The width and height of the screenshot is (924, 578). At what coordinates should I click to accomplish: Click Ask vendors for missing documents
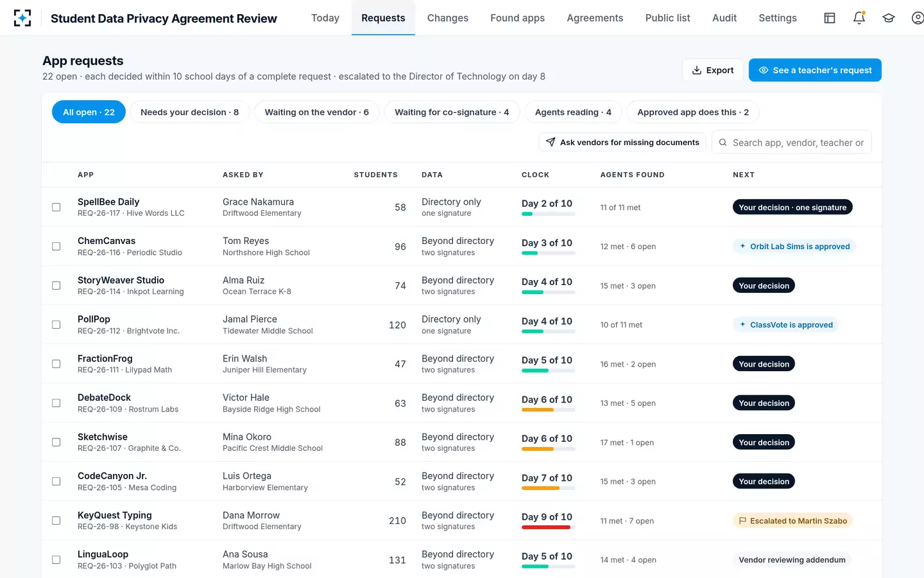pos(622,142)
